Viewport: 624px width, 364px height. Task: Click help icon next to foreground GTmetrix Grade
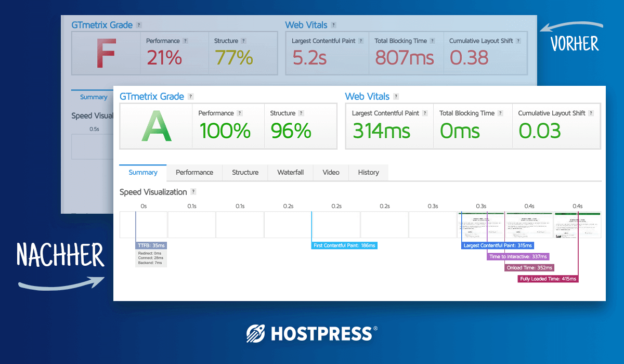191,97
